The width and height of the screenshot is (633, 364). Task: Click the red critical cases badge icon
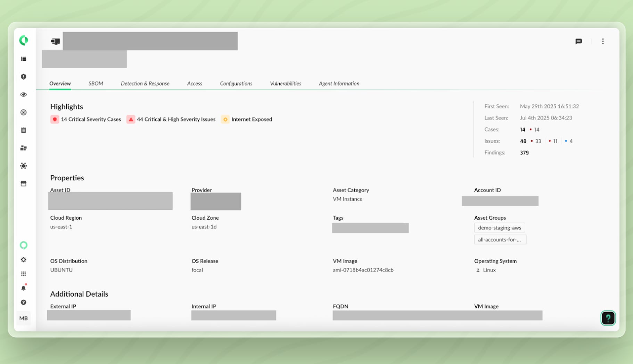tap(55, 119)
